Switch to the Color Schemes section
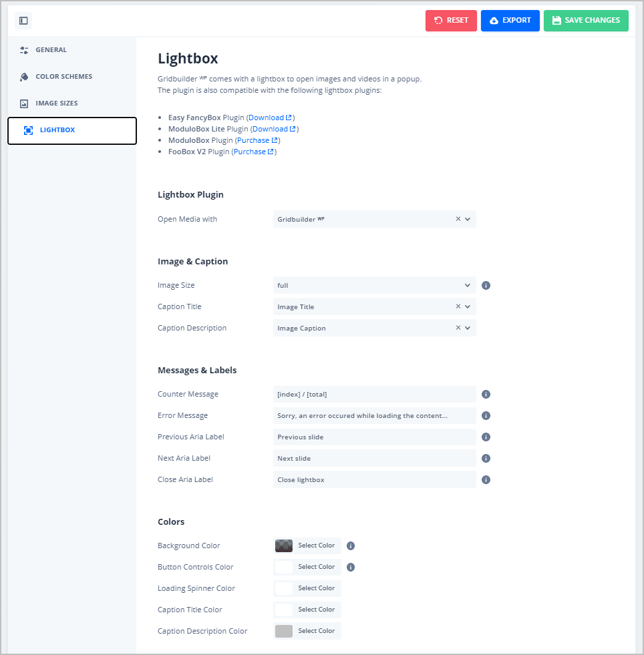 (63, 76)
